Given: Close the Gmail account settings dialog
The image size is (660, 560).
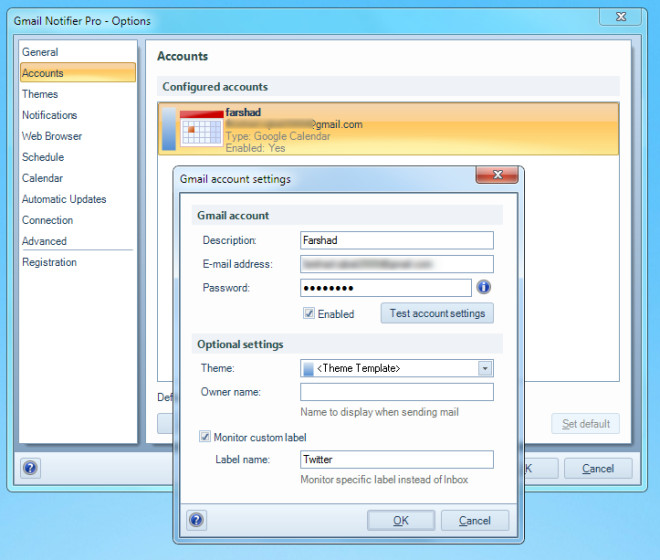Looking at the screenshot, I should pyautogui.click(x=497, y=174).
